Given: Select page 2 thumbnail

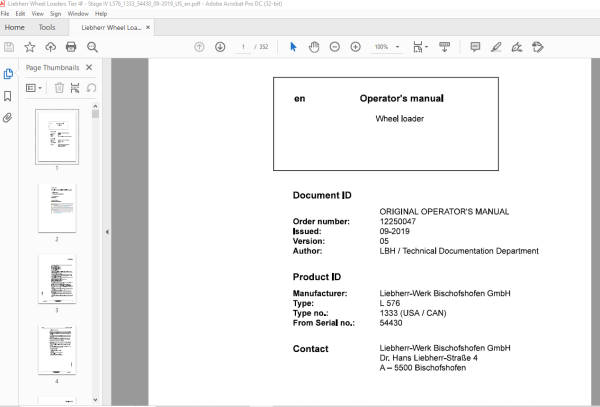Looking at the screenshot, I should pos(57,208).
